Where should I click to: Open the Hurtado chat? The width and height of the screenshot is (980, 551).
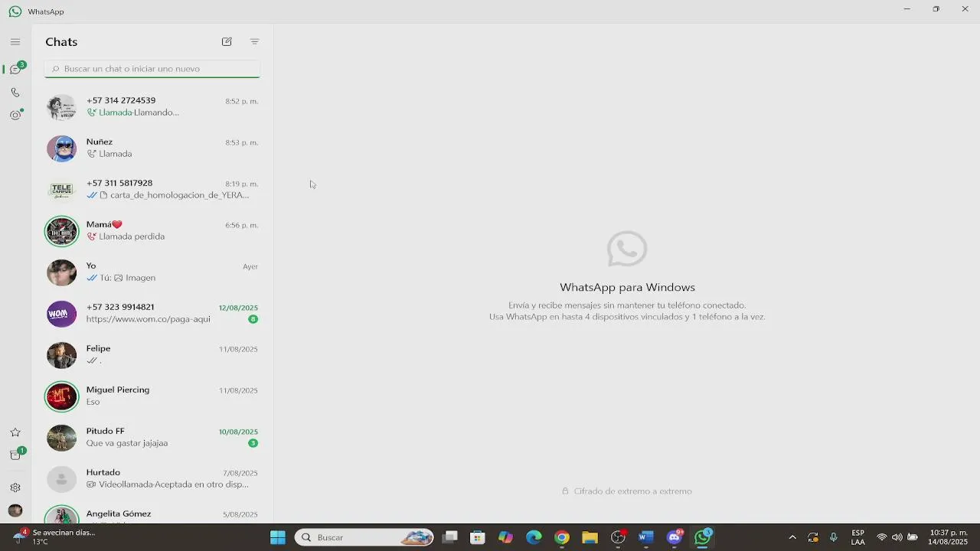click(152, 478)
